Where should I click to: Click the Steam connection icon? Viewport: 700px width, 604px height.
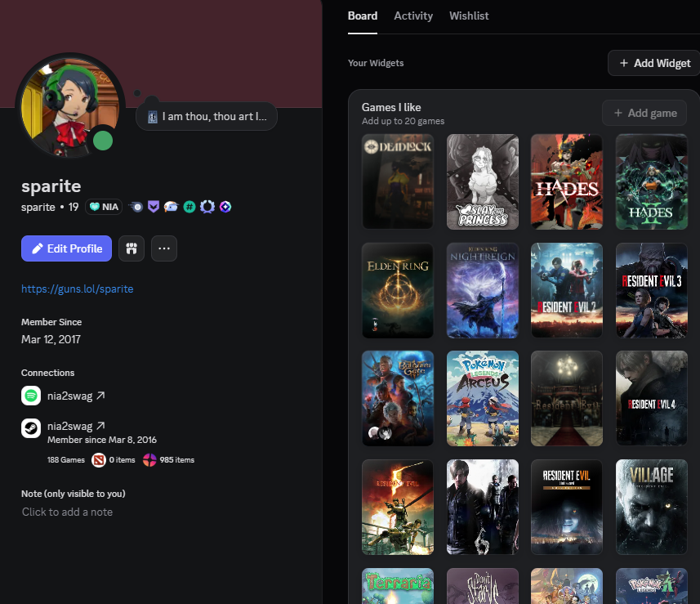(x=31, y=428)
